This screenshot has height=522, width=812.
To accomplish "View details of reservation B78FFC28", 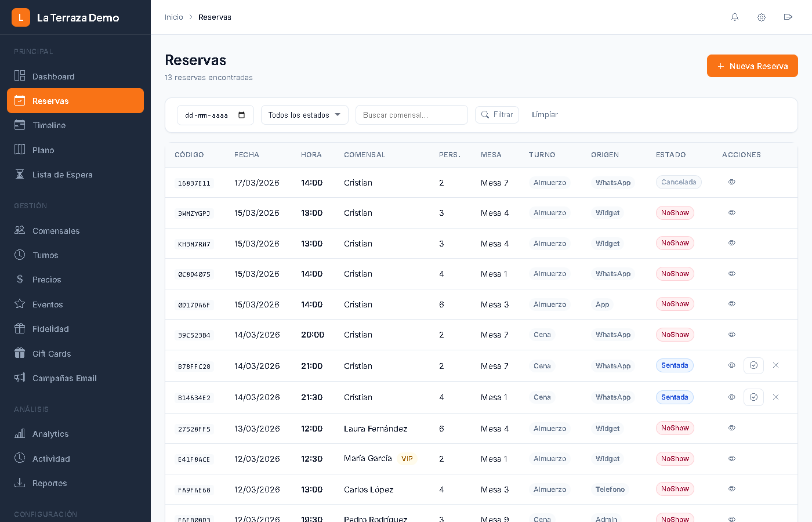I will [732, 365].
